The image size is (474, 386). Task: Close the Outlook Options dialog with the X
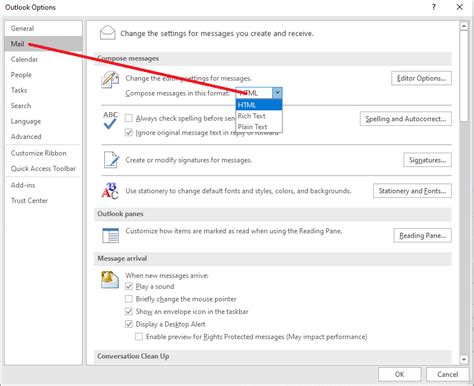pos(460,7)
